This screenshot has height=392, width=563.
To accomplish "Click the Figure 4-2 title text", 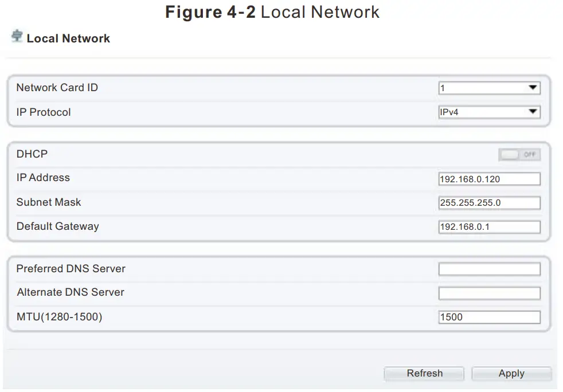I will tap(272, 11).
